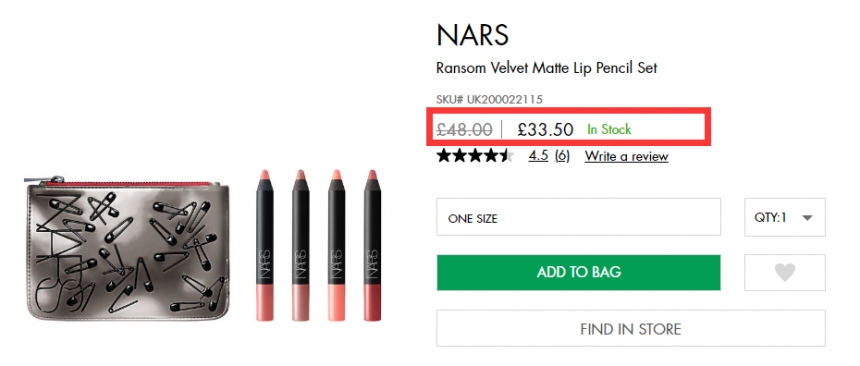Click the crossed-out £48.00 price
This screenshot has height=366, width=860.
pyautogui.click(x=464, y=129)
